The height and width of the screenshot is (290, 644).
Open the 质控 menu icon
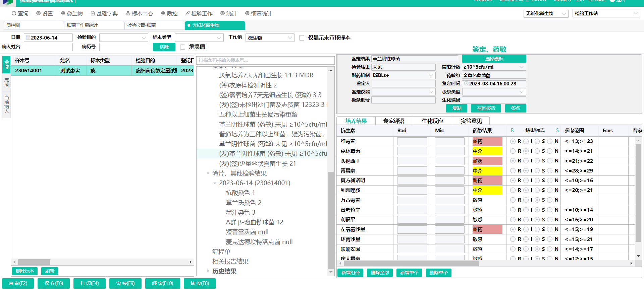click(x=169, y=13)
